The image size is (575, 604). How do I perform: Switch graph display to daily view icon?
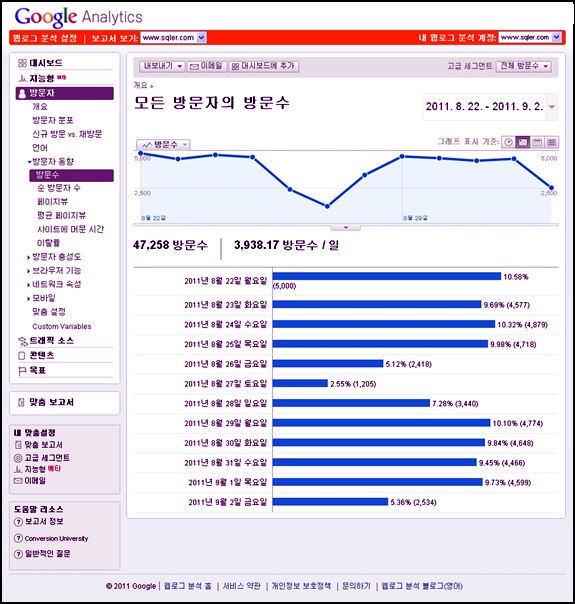click(x=523, y=142)
